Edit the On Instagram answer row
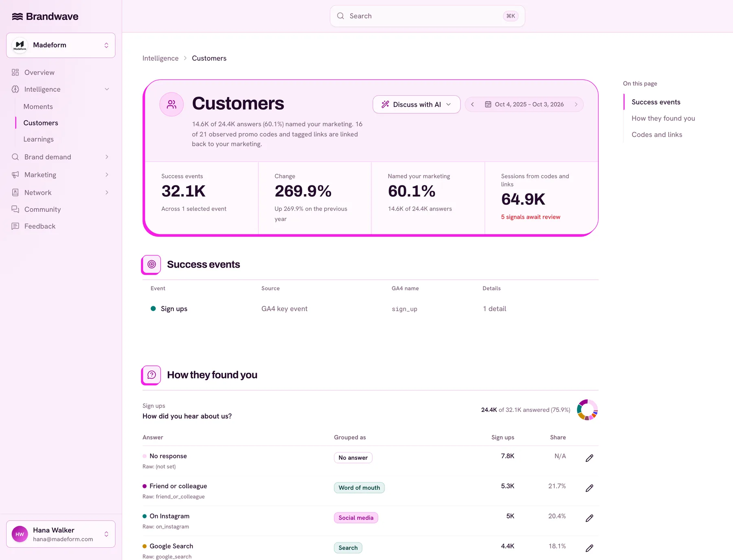The width and height of the screenshot is (733, 560). [x=589, y=518]
